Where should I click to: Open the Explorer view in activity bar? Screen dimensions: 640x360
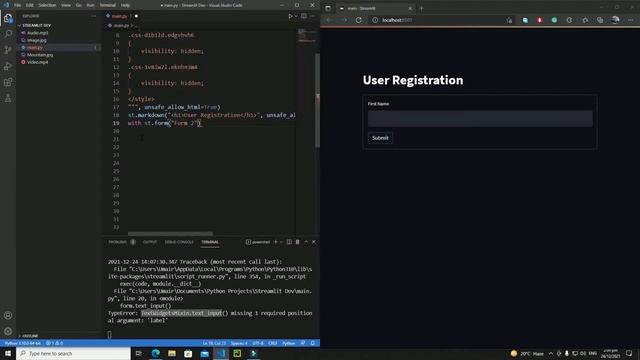pos(8,18)
